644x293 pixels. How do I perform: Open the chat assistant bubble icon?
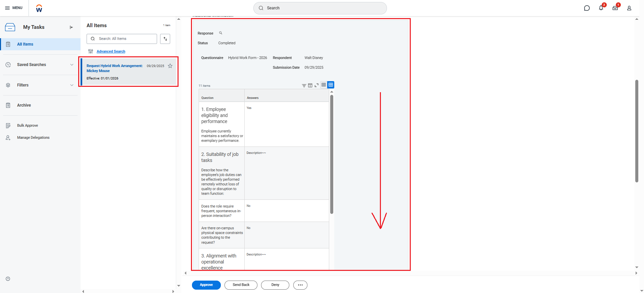click(x=587, y=8)
